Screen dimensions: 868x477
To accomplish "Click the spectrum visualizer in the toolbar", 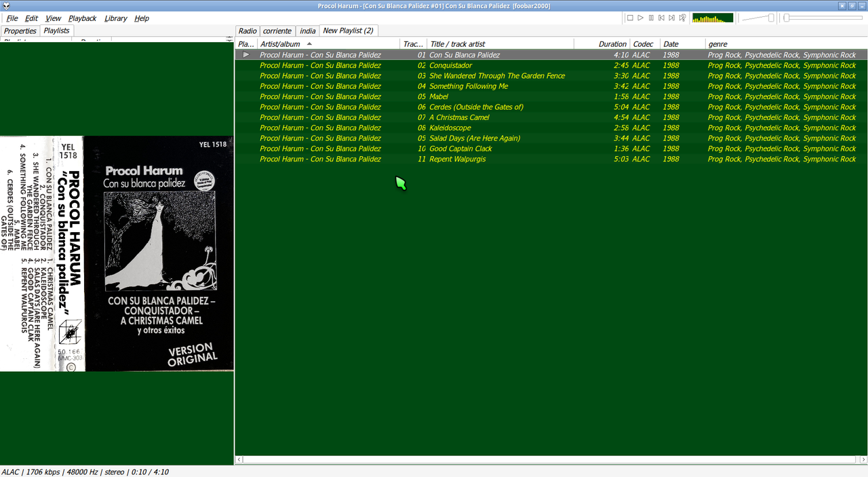I will [713, 18].
